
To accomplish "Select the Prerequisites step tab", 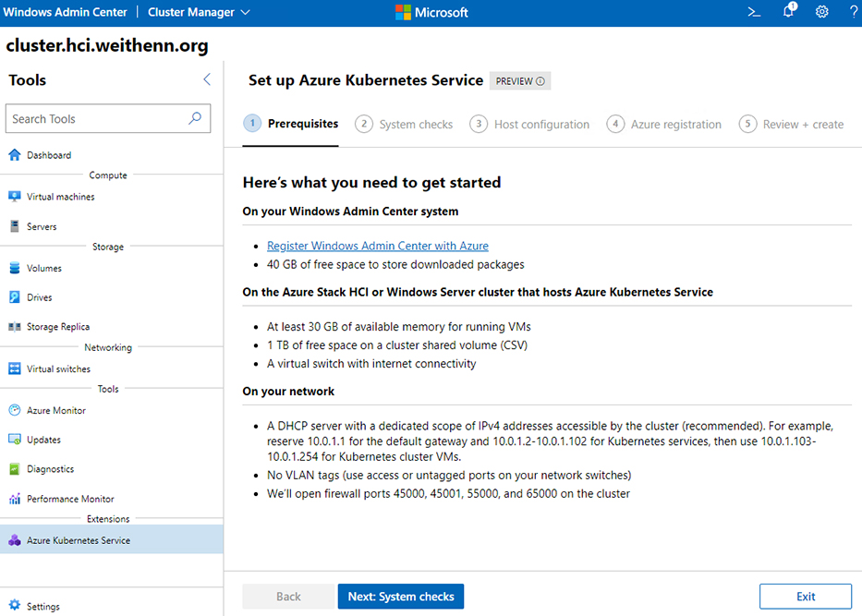I will click(x=291, y=124).
